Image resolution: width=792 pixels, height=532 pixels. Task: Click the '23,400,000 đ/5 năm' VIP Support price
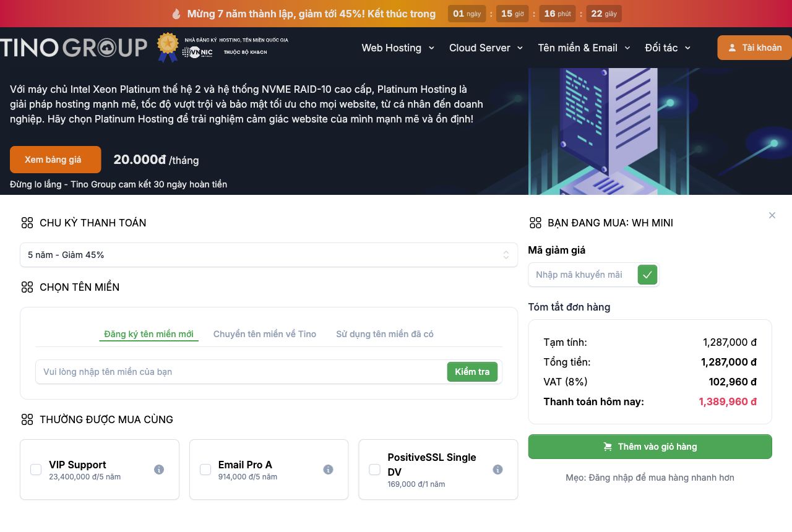click(85, 477)
